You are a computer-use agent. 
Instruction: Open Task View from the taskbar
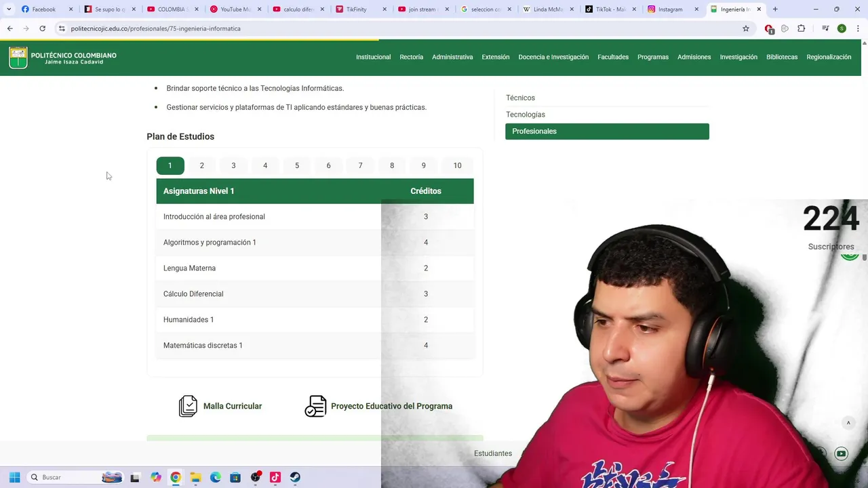[x=135, y=477]
